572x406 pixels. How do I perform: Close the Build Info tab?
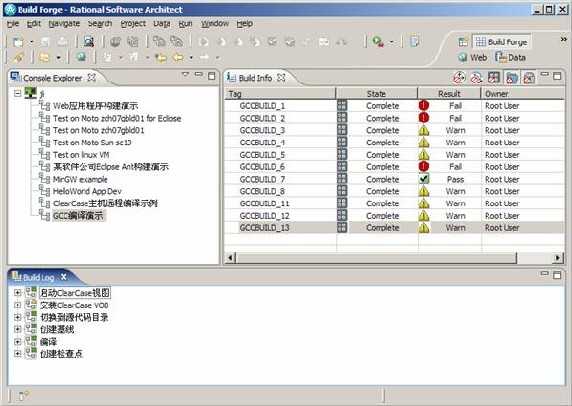(281, 78)
